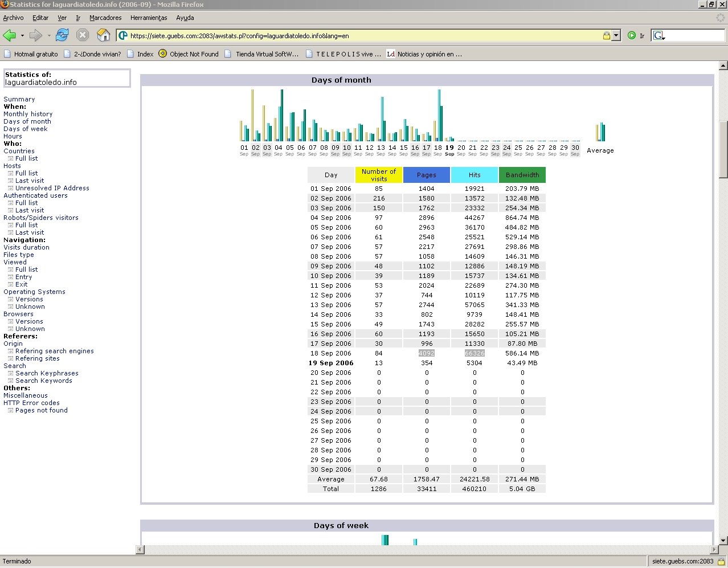Open the Home page icon
Viewport: 728px width, 568px height.
pyautogui.click(x=103, y=35)
